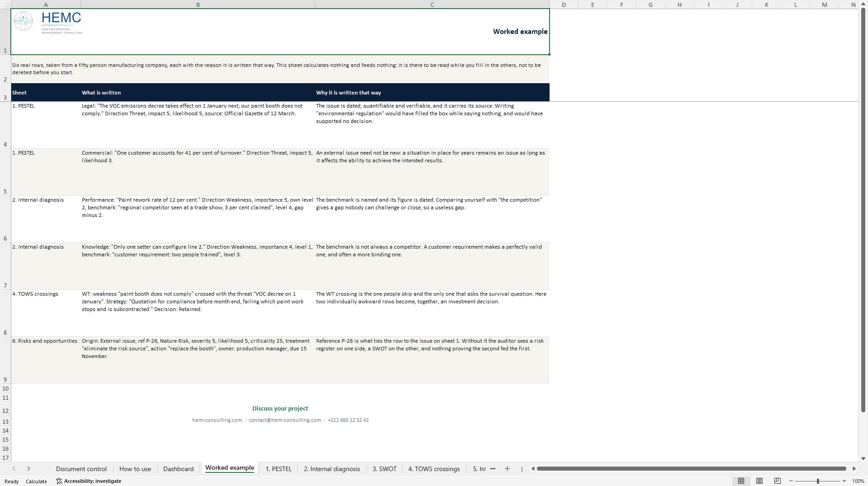Click the zoom slider handle
868x486 pixels.
pyautogui.click(x=818, y=481)
